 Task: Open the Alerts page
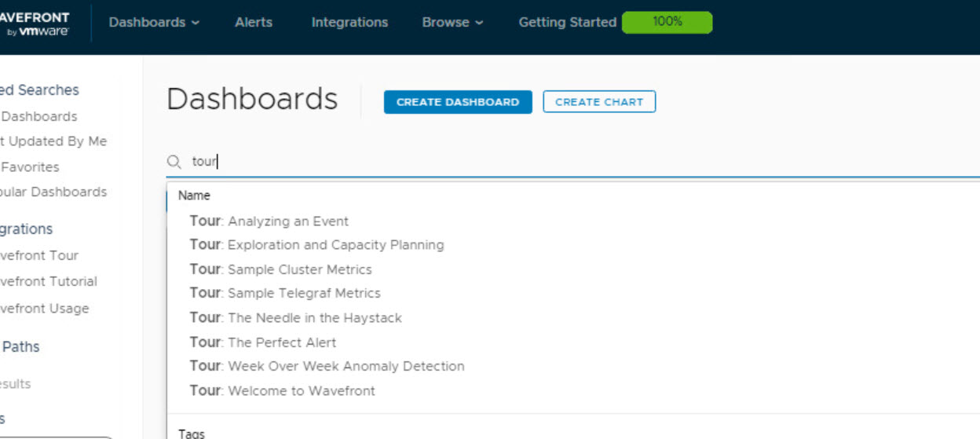coord(254,22)
